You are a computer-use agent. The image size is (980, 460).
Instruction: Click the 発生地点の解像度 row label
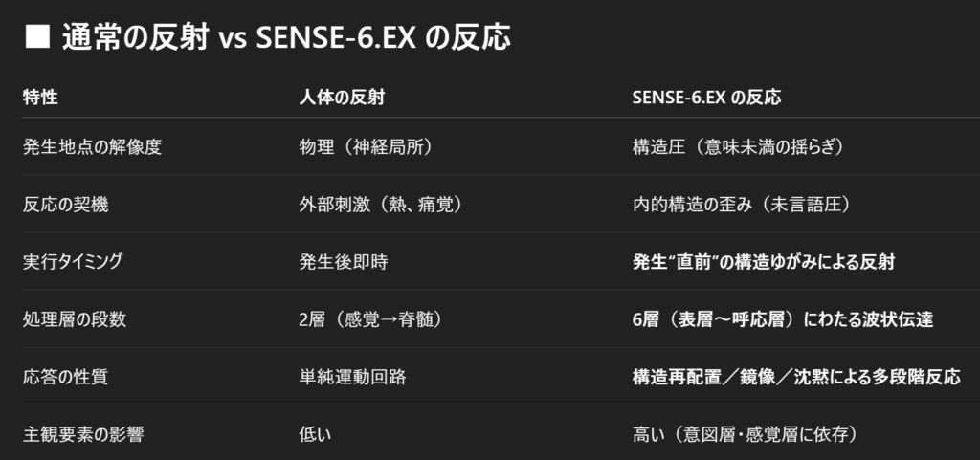(92, 146)
